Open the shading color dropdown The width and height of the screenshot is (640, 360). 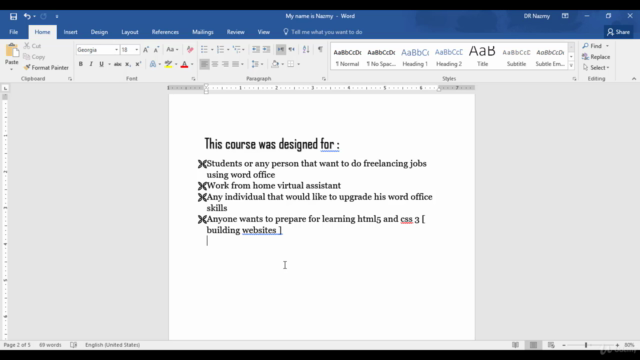[282, 64]
